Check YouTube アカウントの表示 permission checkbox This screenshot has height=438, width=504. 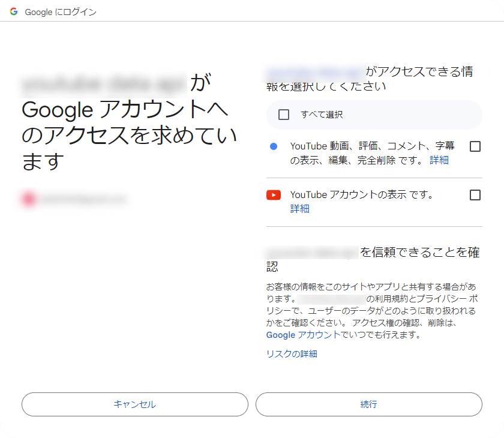point(475,195)
